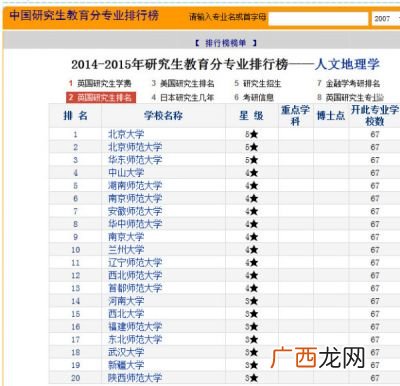Click the 4-star rating of 兰州大学
400x386 pixels.
point(252,250)
